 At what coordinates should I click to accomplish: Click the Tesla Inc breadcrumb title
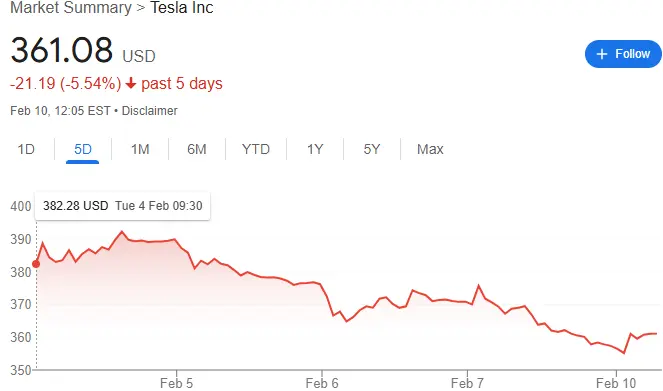(182, 8)
